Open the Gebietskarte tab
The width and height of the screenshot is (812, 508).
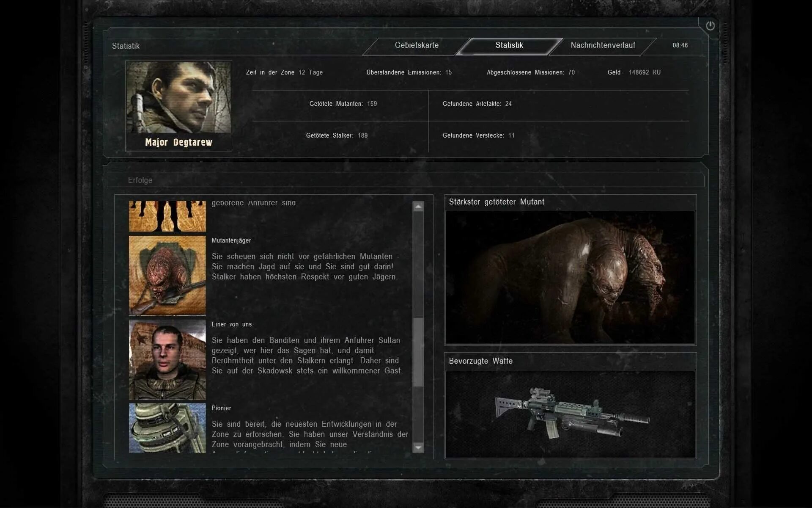click(x=417, y=45)
